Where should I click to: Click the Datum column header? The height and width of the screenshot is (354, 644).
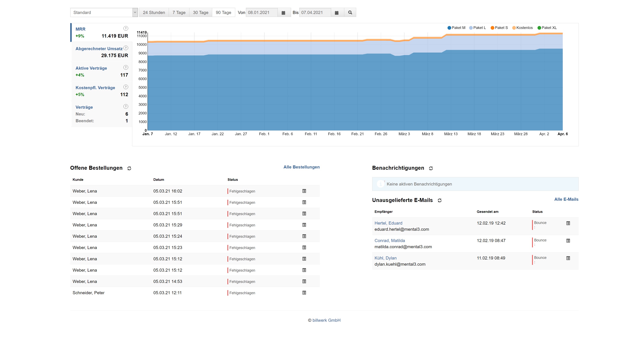click(159, 180)
